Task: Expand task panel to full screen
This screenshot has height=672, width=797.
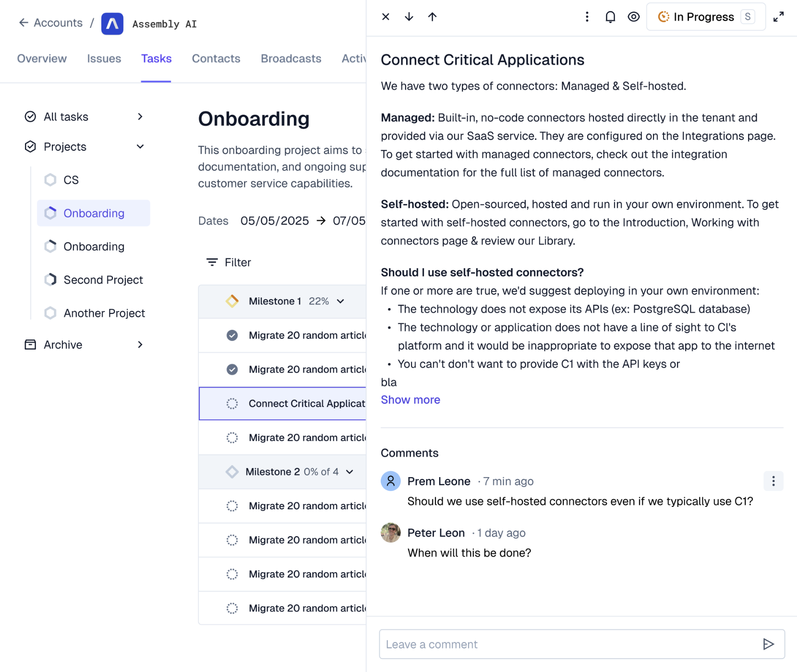Action: [779, 17]
